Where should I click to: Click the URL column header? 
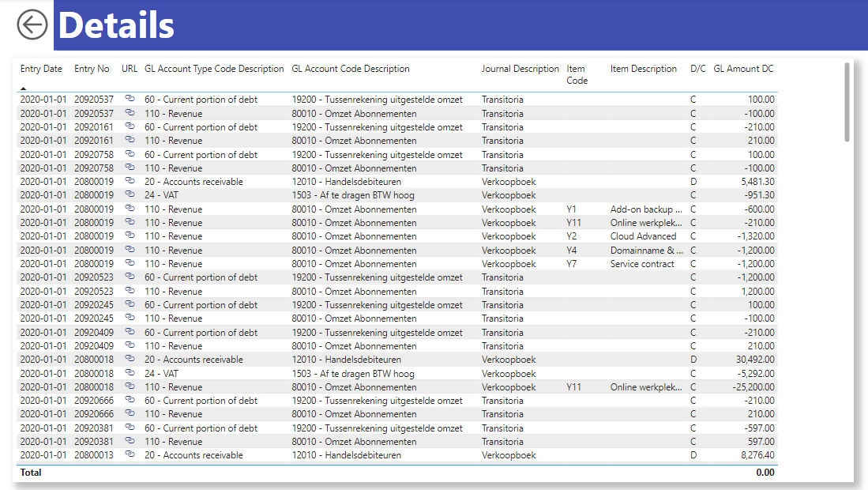click(x=130, y=69)
